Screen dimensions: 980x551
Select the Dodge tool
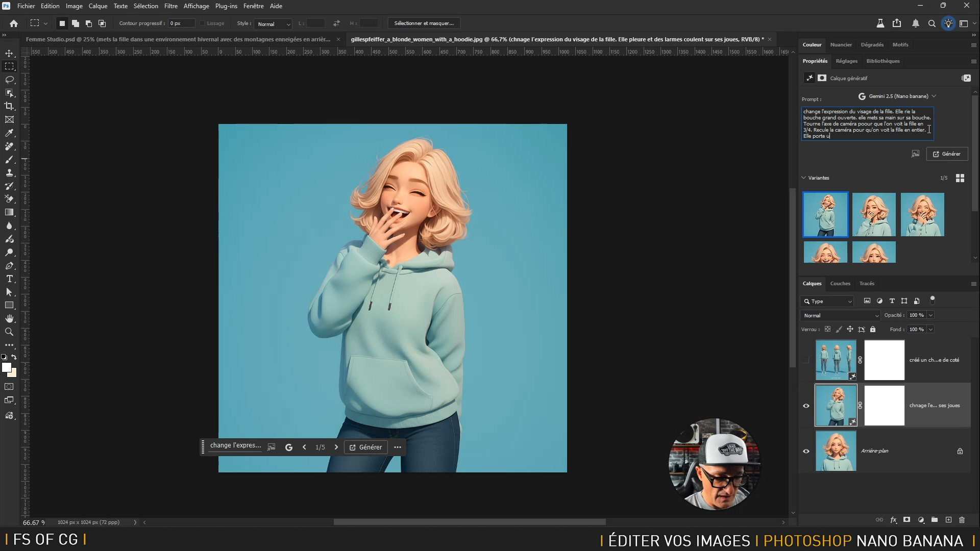9,252
